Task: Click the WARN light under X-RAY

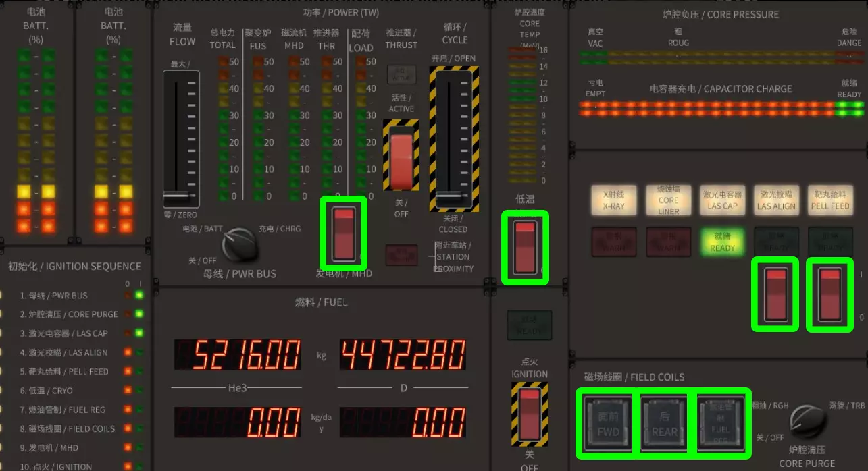Action: [x=614, y=242]
